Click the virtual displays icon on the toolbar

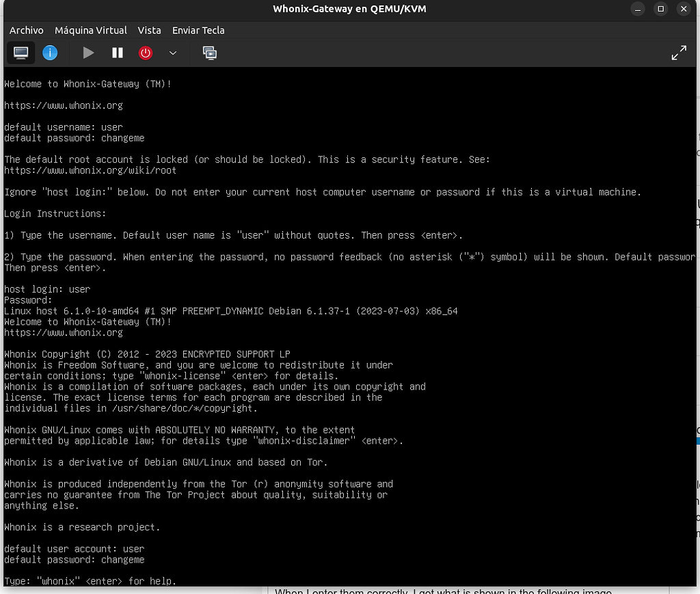click(210, 52)
